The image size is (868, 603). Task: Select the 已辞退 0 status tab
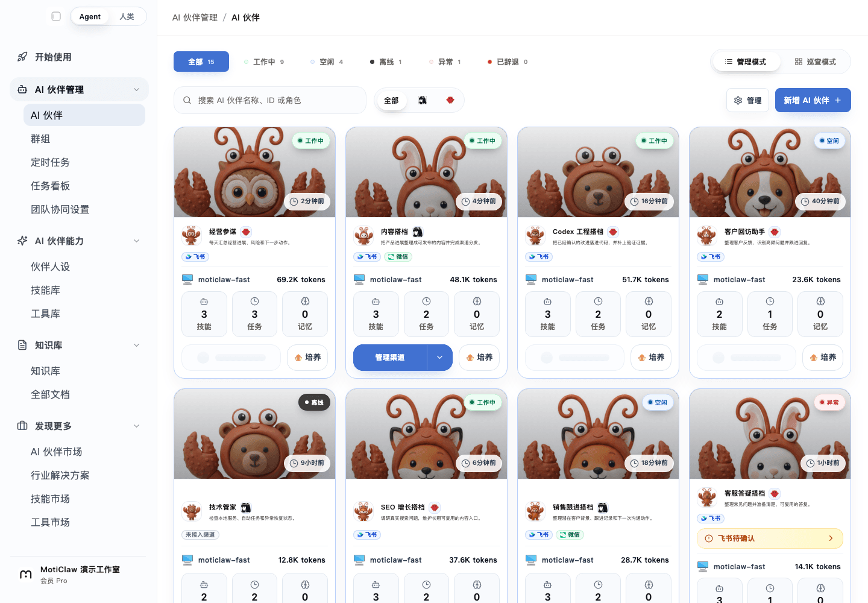tap(508, 62)
